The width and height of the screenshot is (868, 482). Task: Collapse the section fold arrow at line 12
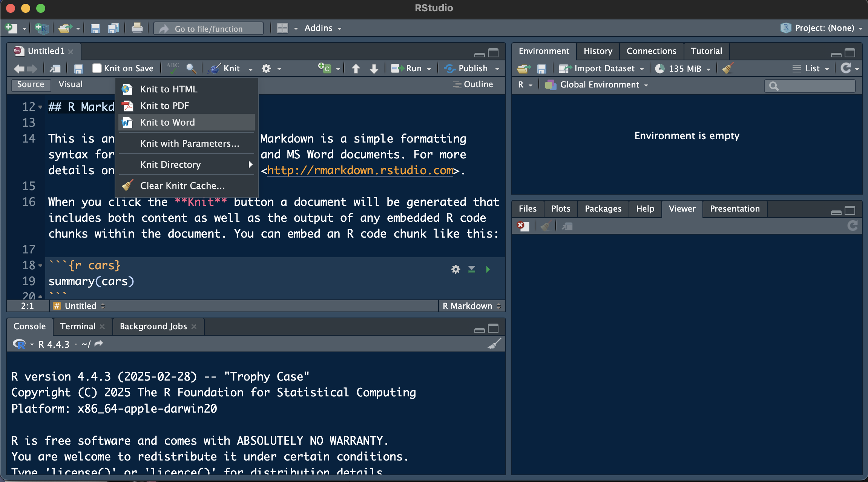tap(40, 107)
